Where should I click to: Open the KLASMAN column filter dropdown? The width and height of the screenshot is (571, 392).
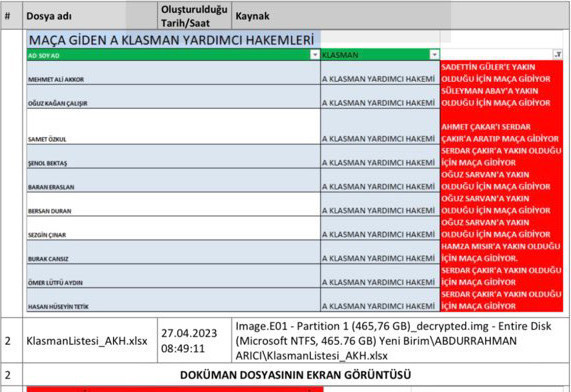pos(434,55)
